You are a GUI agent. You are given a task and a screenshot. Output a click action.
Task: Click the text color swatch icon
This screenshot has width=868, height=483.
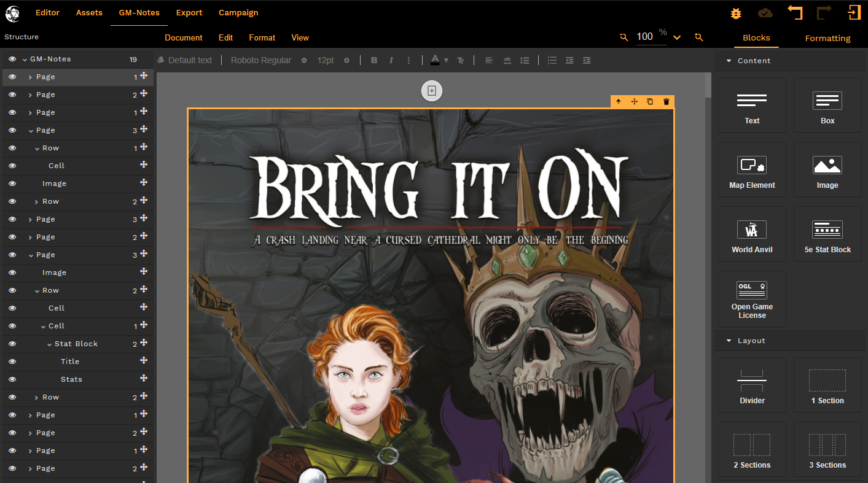(435, 60)
